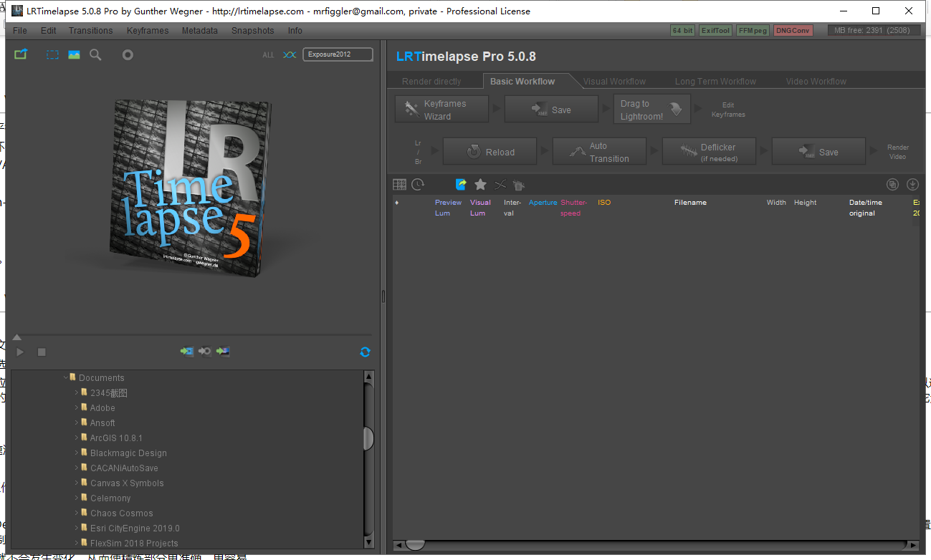Click the green export icon in preview toolbar
Screen dimensions: 931x560
coord(20,54)
